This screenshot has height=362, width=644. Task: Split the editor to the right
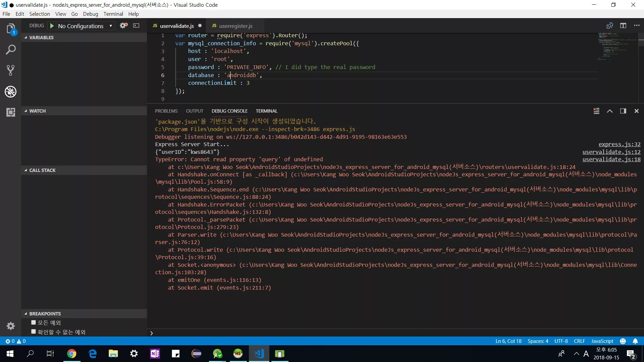click(x=623, y=26)
